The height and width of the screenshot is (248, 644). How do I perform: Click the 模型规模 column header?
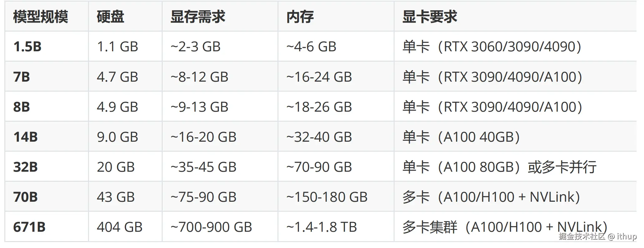point(41,17)
